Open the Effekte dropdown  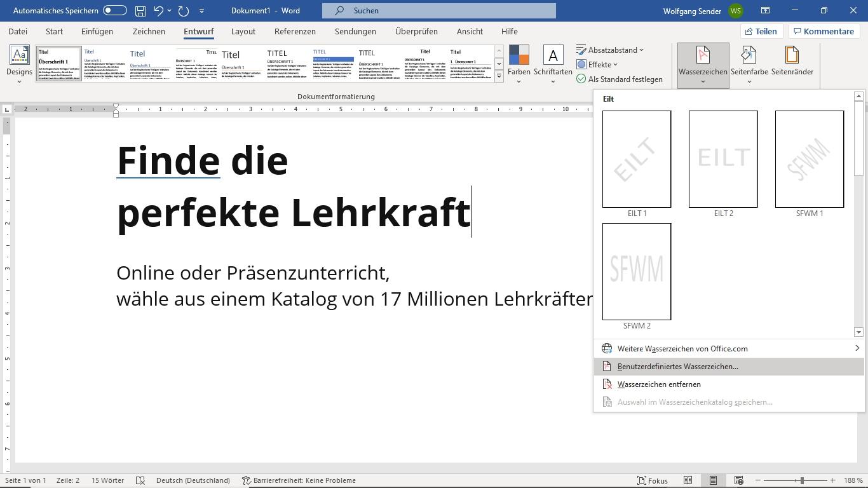click(x=597, y=64)
